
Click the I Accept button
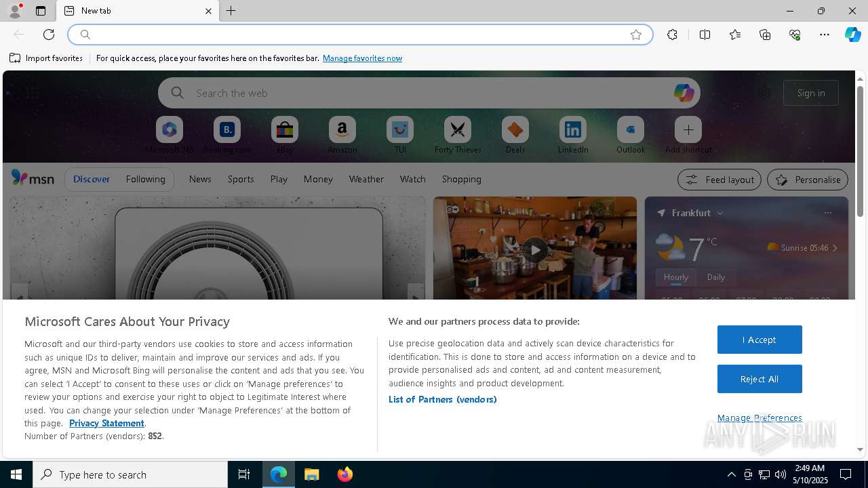pyautogui.click(x=759, y=340)
